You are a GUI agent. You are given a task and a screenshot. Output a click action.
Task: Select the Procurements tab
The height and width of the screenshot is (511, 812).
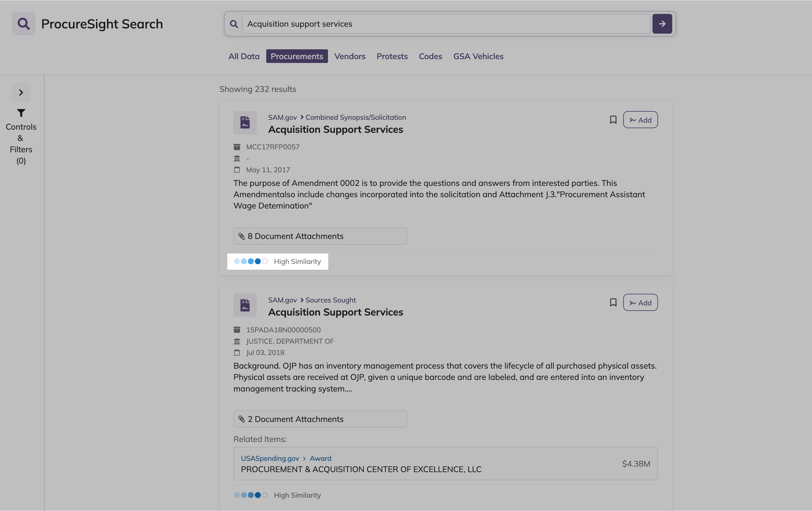(297, 56)
